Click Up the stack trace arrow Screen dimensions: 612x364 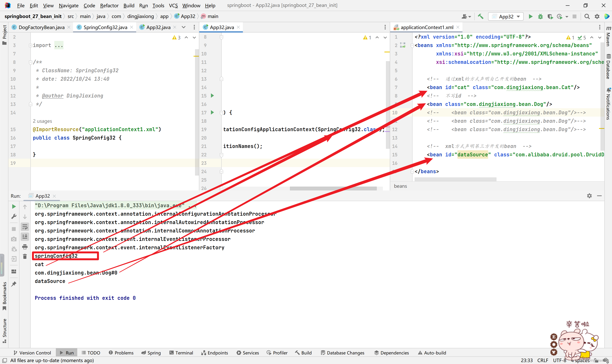(x=25, y=207)
